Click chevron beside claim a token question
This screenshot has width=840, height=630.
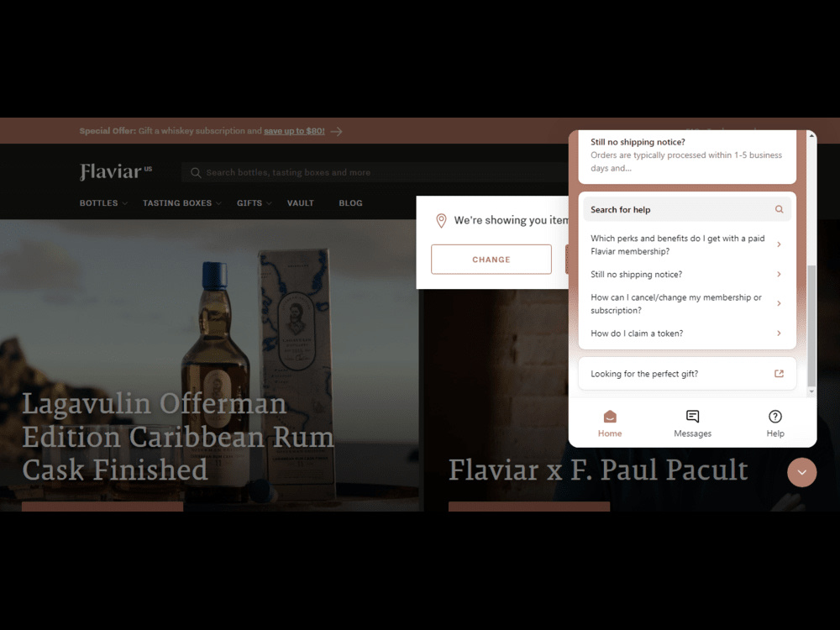[x=779, y=333]
